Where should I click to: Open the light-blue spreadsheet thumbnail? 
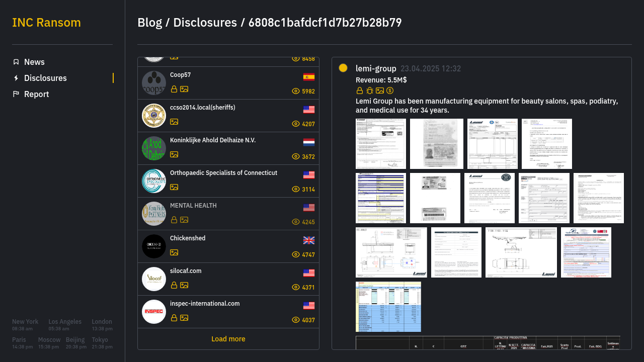coord(388,307)
